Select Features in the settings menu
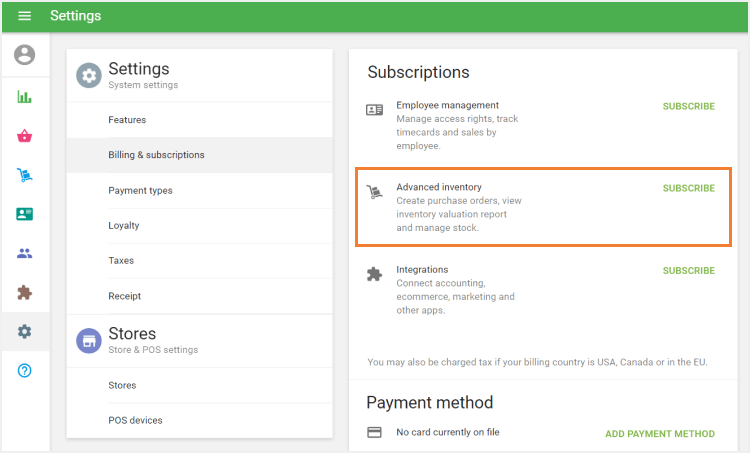 click(x=127, y=120)
